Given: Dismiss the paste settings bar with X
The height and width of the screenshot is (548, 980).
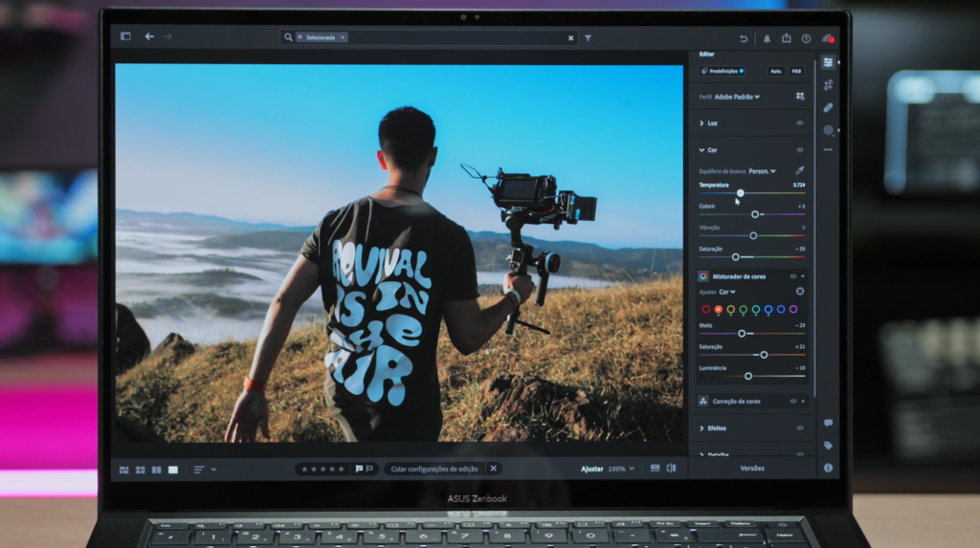Looking at the screenshot, I should coord(493,469).
